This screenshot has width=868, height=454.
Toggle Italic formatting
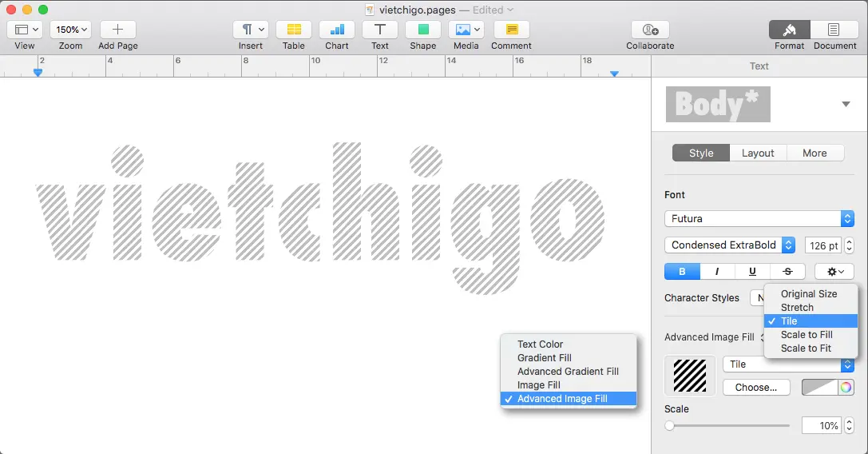[x=717, y=271]
